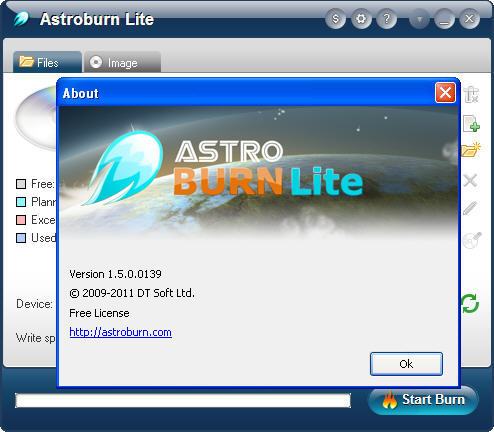Click Ok in the About dialog

406,364
